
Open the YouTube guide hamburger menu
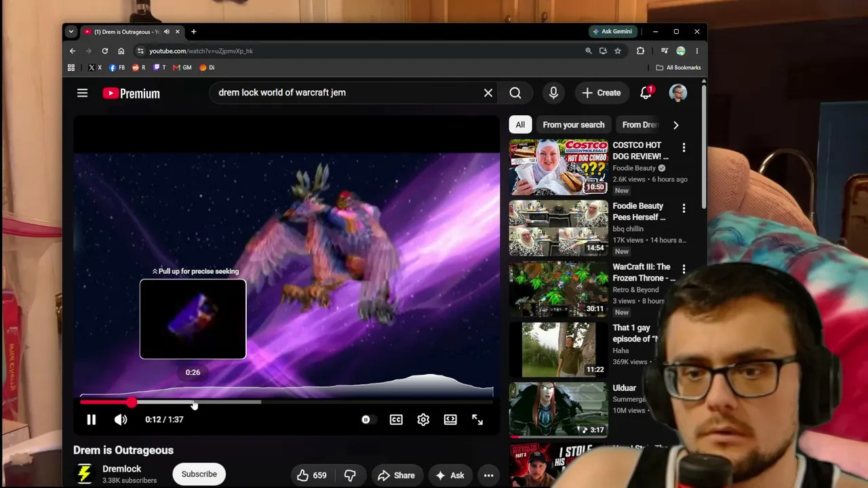(82, 93)
